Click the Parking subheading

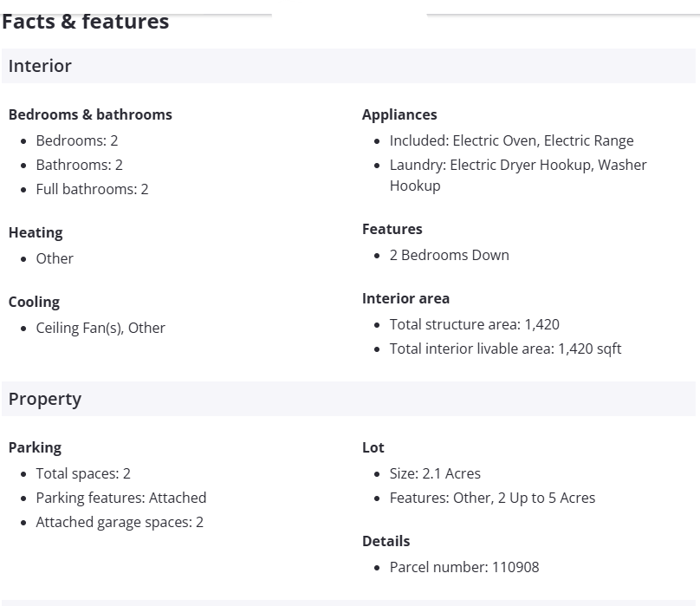coord(35,447)
